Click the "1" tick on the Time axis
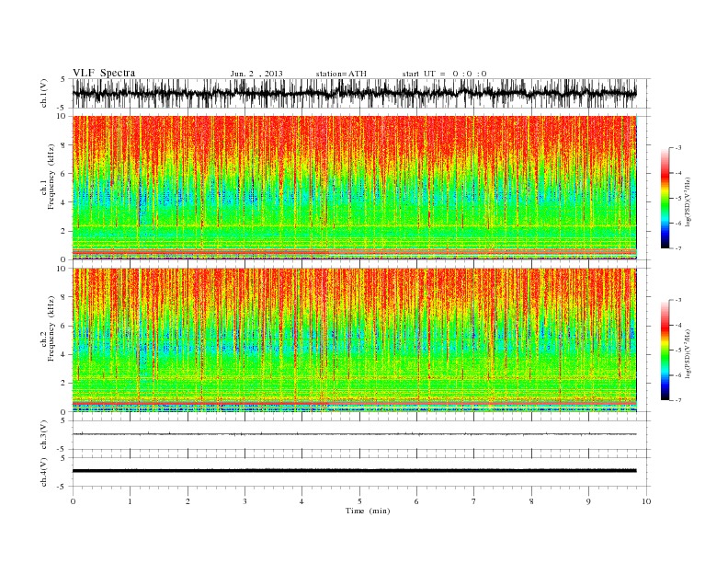This screenshot has width=728, height=563. point(130,501)
